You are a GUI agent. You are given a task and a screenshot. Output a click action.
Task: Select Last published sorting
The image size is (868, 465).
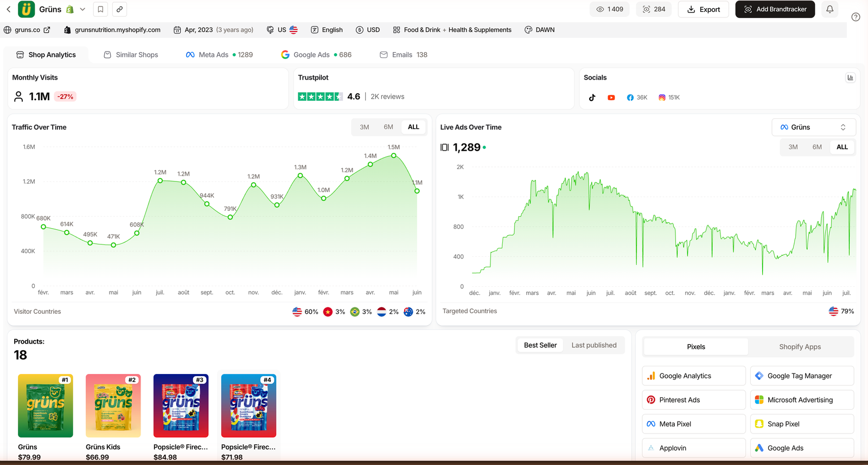point(594,345)
